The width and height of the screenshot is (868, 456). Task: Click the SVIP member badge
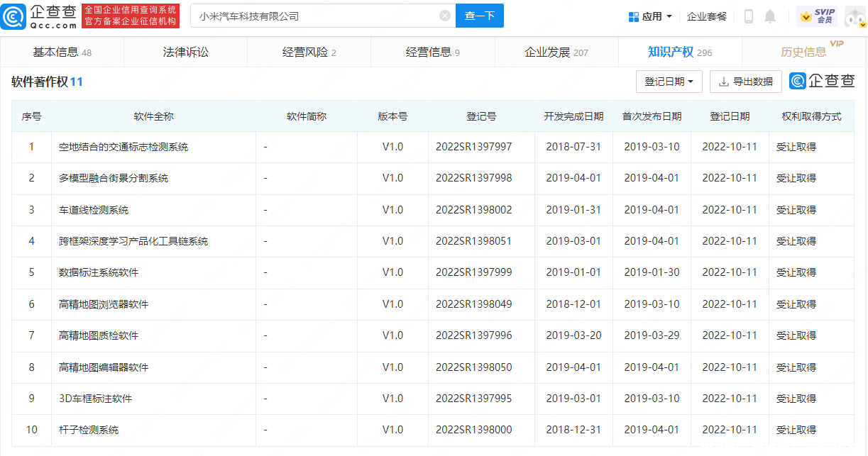pos(817,16)
